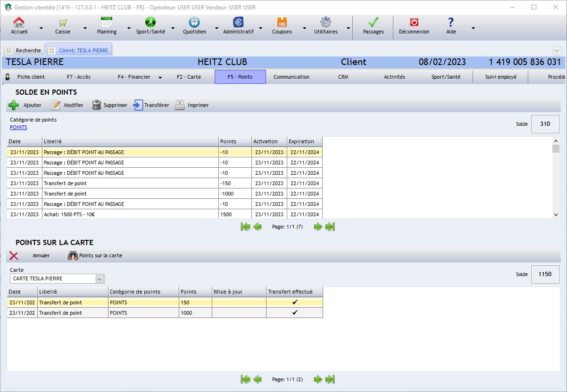
Task: Click the red X Annuler icon
Action: pos(14,255)
